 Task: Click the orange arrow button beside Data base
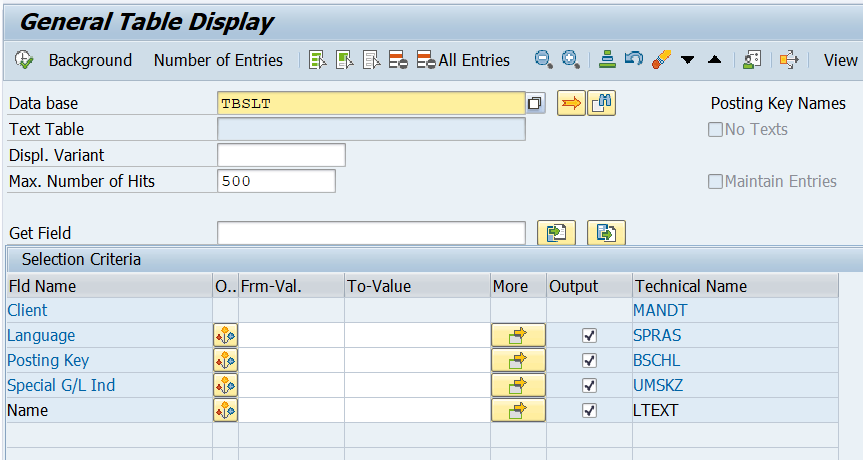coord(571,103)
